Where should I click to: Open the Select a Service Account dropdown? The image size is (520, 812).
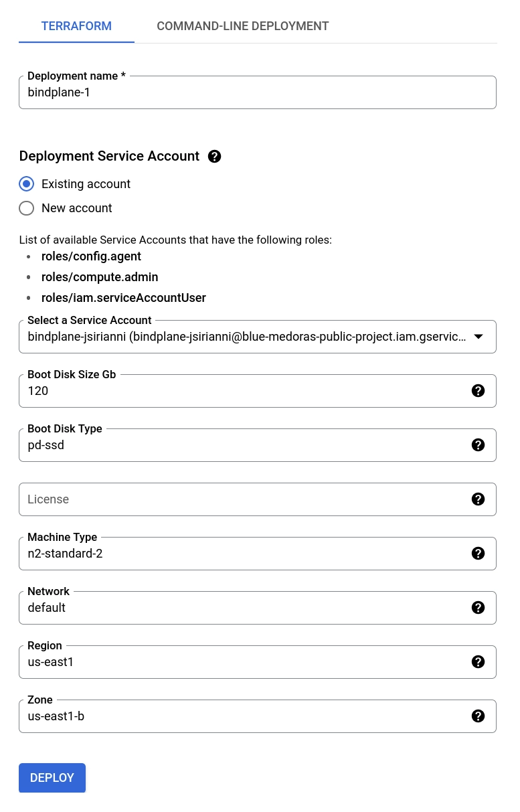pos(258,337)
